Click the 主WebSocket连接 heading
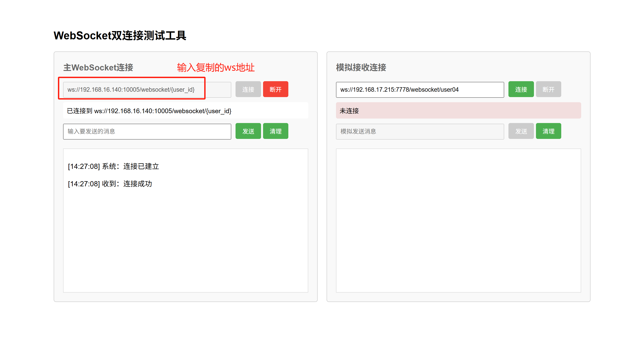 tap(98, 68)
